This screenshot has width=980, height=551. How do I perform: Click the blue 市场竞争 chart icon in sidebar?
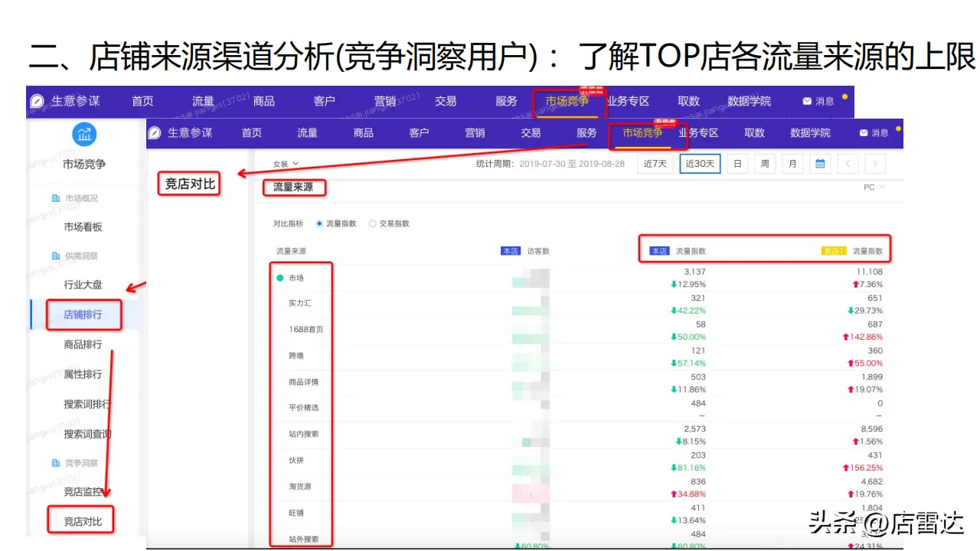[x=84, y=135]
